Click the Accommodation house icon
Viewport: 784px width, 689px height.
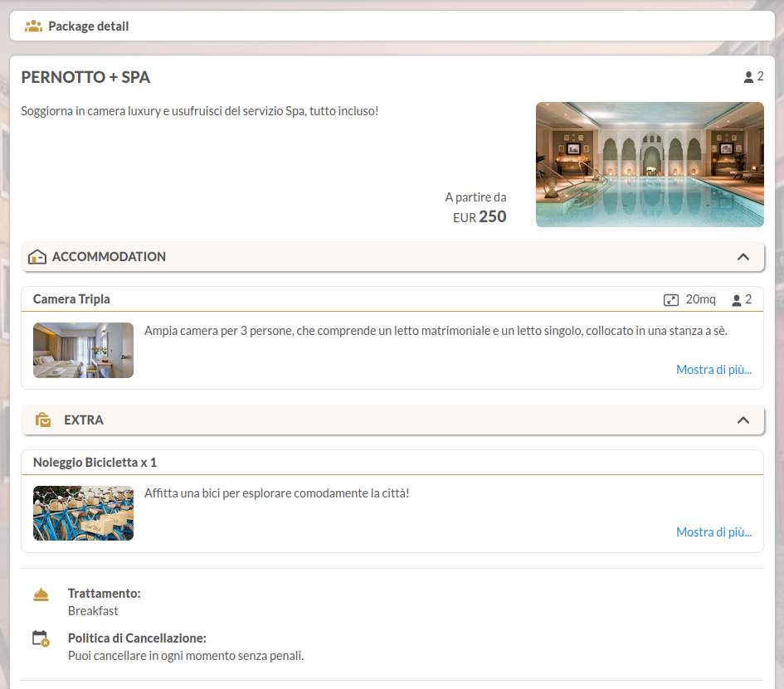[37, 257]
